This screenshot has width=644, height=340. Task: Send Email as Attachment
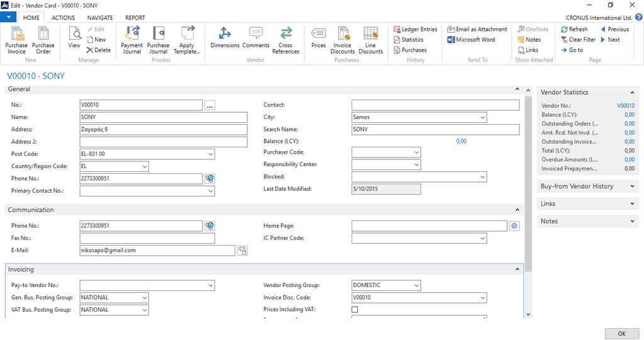pos(477,29)
